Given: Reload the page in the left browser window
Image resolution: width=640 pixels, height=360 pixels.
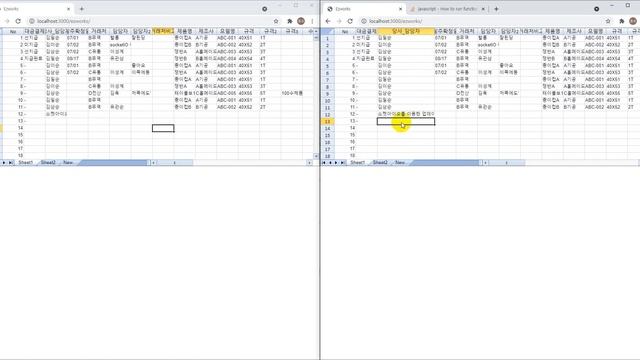Looking at the screenshot, I should (18, 21).
